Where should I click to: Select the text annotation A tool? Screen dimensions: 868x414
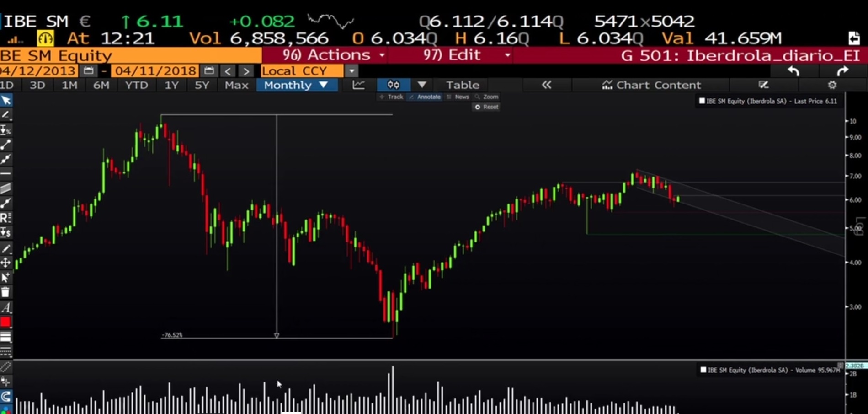click(6, 307)
